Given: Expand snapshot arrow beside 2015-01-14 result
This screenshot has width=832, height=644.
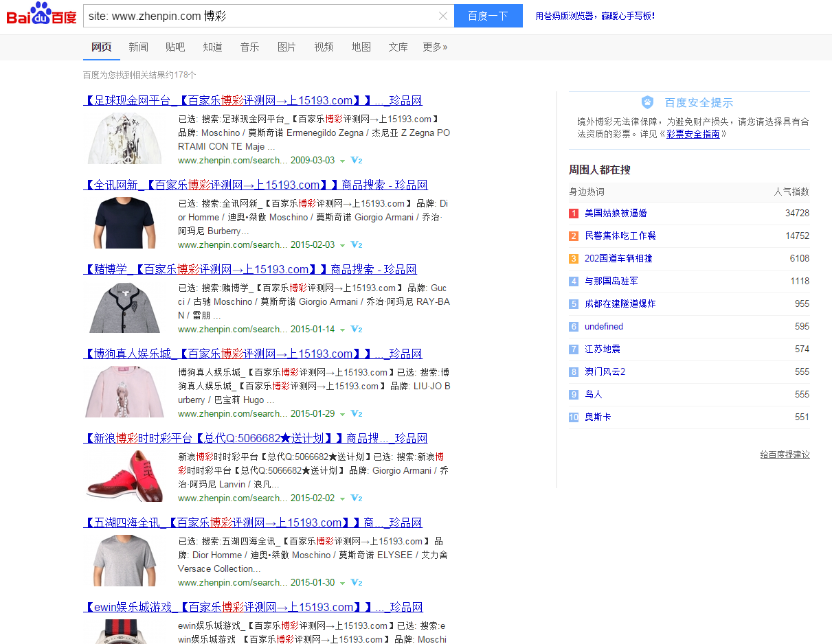Looking at the screenshot, I should tap(342, 330).
